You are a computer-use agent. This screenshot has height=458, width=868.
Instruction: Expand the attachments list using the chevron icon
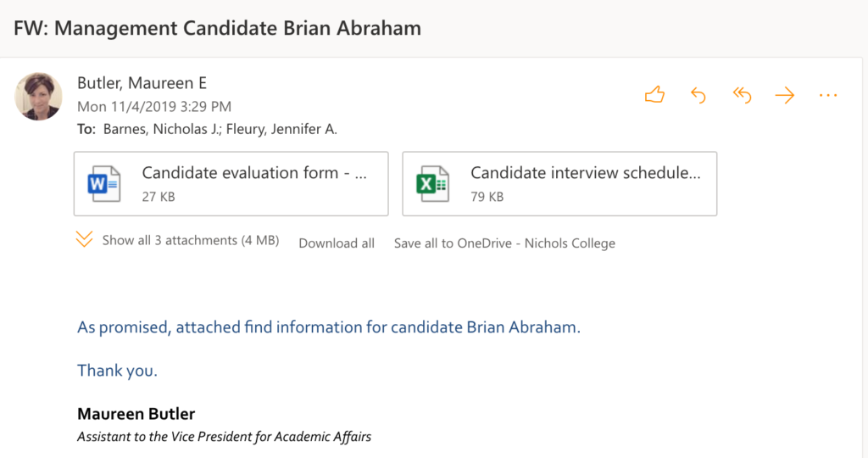coord(84,240)
